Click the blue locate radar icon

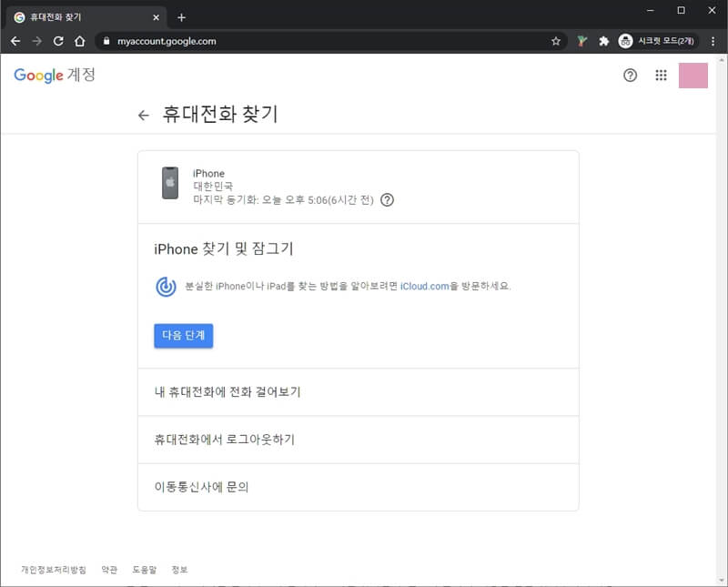click(166, 287)
